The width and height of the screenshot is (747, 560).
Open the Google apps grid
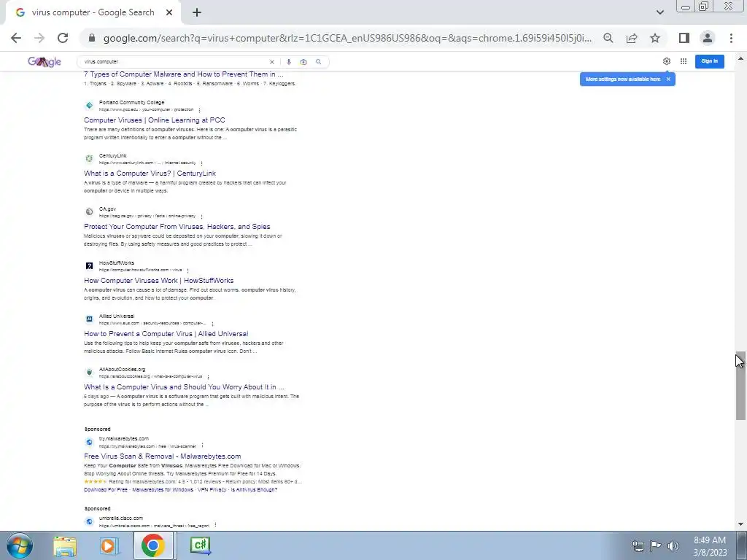pyautogui.click(x=683, y=61)
